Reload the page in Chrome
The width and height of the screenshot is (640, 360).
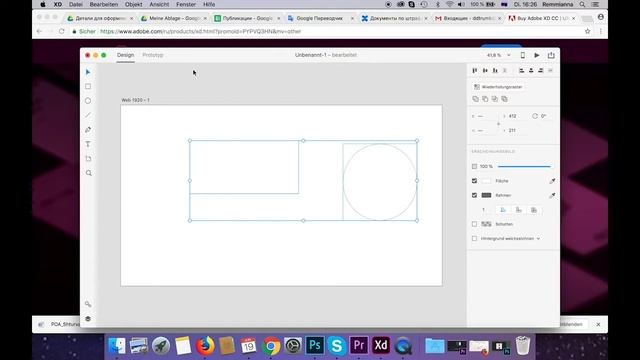point(62,31)
